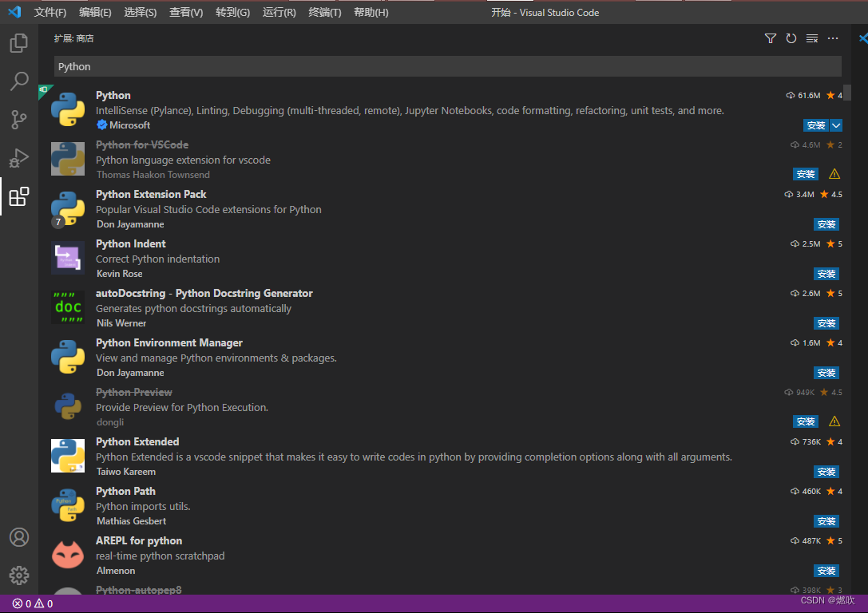Viewport: 868px width, 613px height.
Task: Click the warning icon beside Python Preview
Action: [x=834, y=421]
